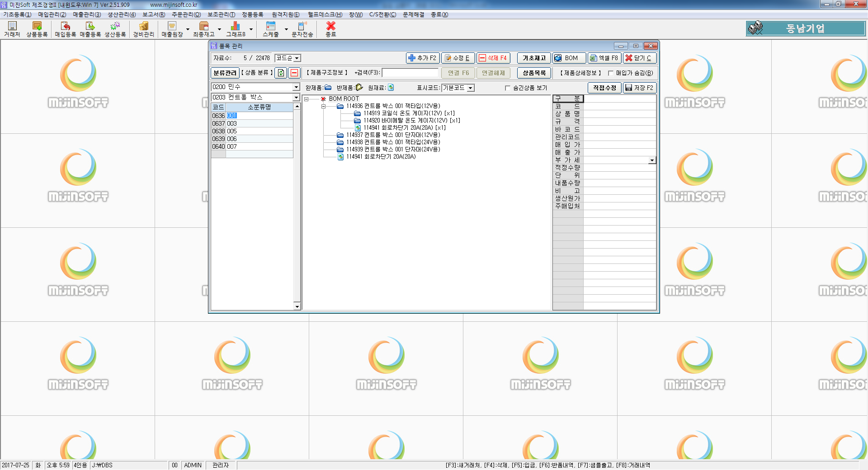This screenshot has width=868, height=470.
Task: Click the red X 종료 toolbar icon
Action: click(331, 29)
